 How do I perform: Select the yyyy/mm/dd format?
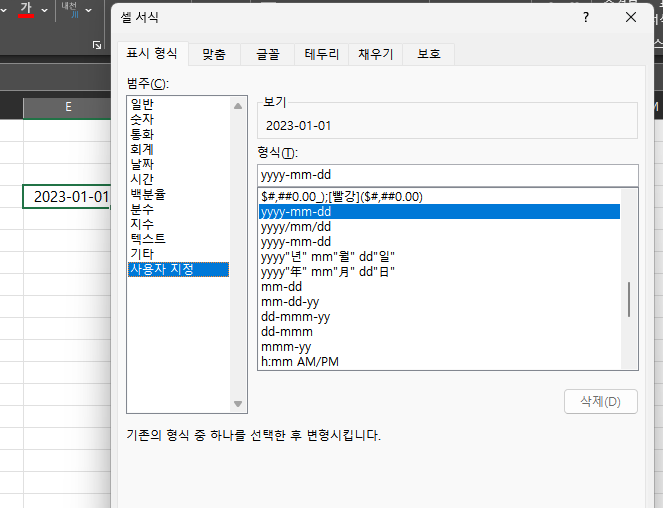[440, 227]
